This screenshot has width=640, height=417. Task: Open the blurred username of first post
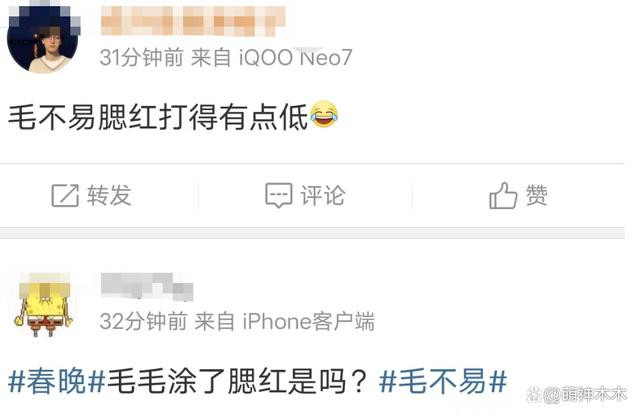coord(193,21)
